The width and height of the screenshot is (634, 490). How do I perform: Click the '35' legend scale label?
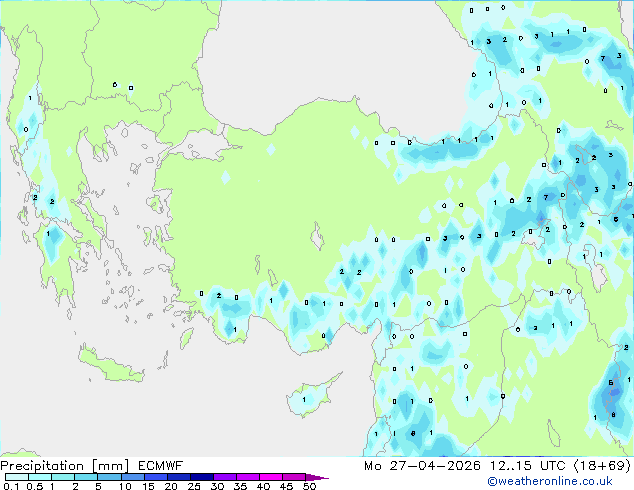coord(240,486)
